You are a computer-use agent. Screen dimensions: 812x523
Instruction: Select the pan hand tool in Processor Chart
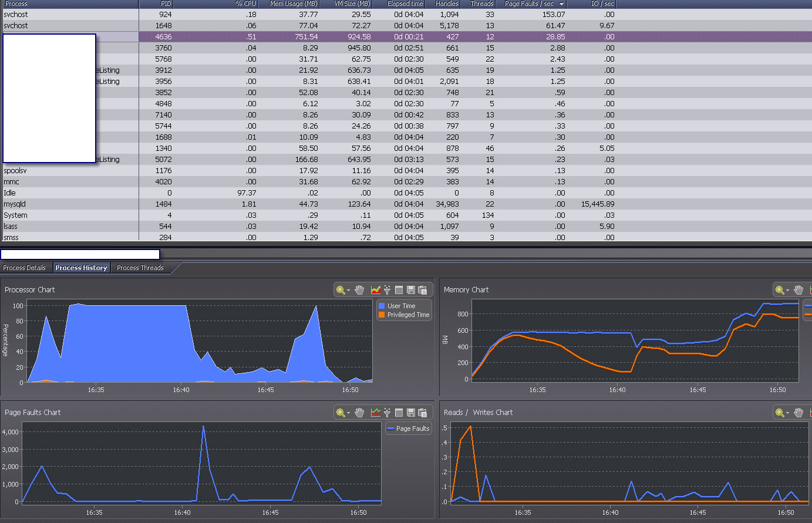(359, 290)
